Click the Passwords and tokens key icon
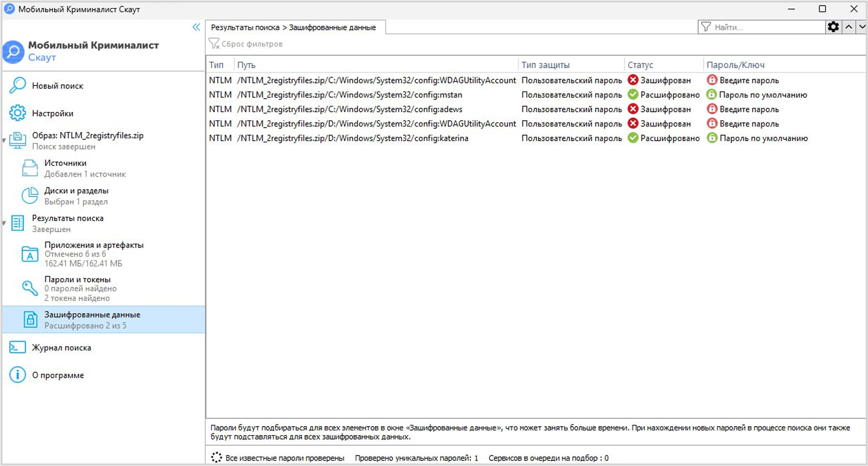The width and height of the screenshot is (868, 466). tap(30, 288)
